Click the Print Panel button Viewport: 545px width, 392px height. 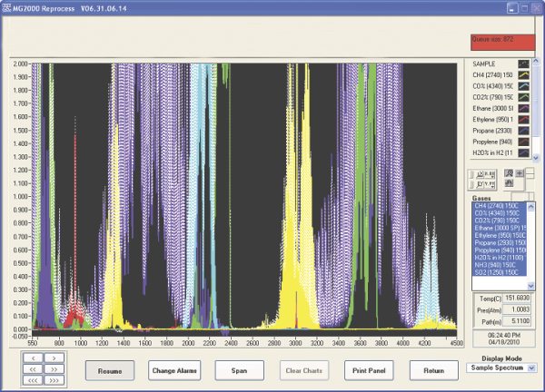369,370
